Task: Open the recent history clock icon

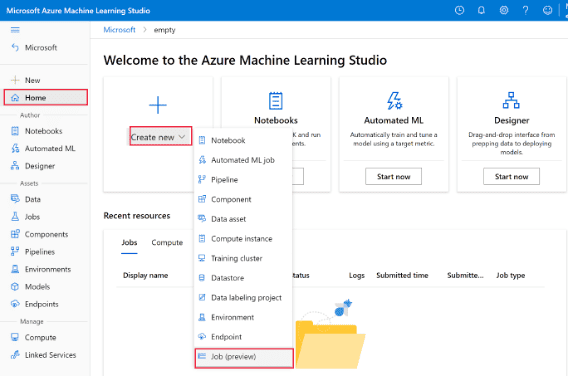Action: 459,11
